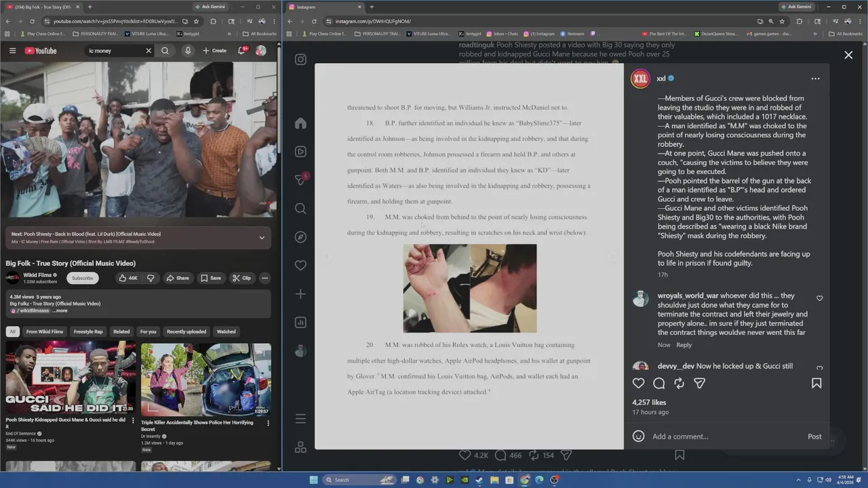Start YouTube voice search microphone
The width and height of the screenshot is (868, 488).
pyautogui.click(x=188, y=51)
